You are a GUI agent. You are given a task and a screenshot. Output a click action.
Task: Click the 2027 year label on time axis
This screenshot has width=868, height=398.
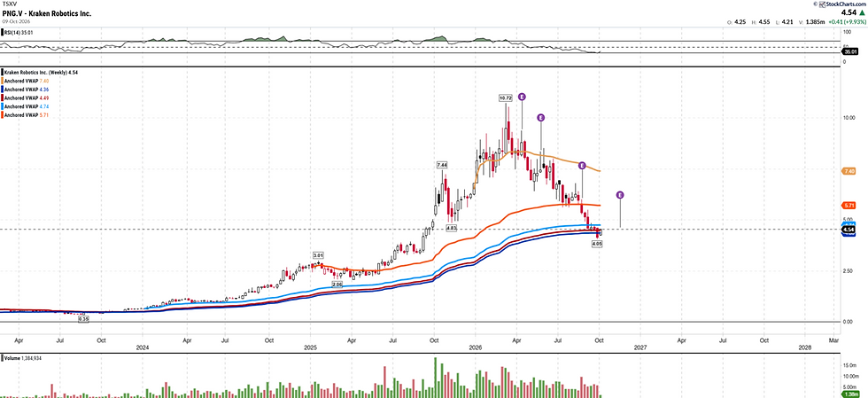640,346
